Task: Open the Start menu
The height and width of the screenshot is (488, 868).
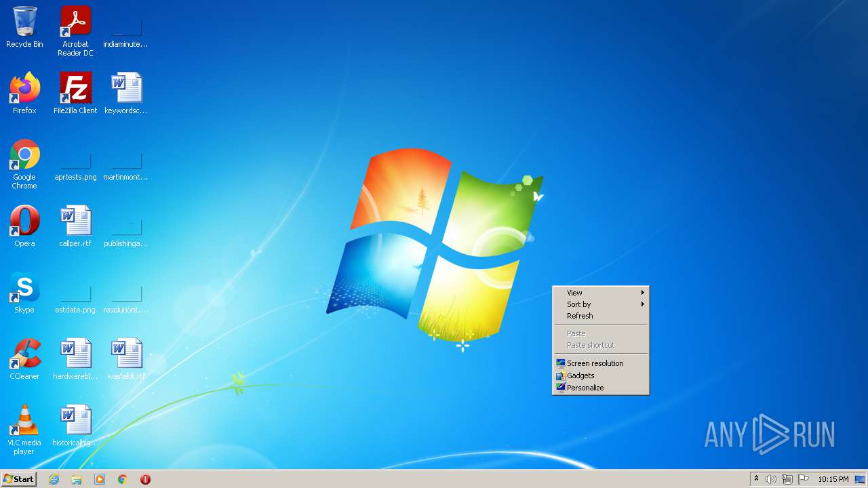Action: [18, 479]
